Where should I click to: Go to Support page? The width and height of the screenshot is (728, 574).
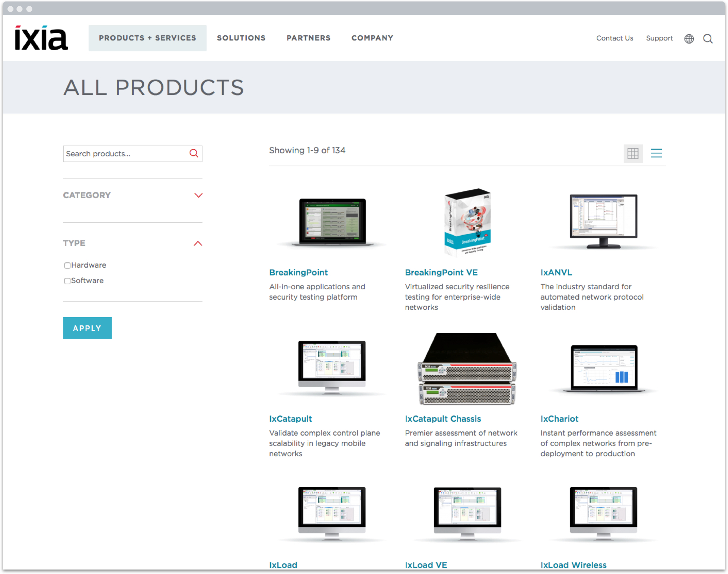pyautogui.click(x=659, y=38)
